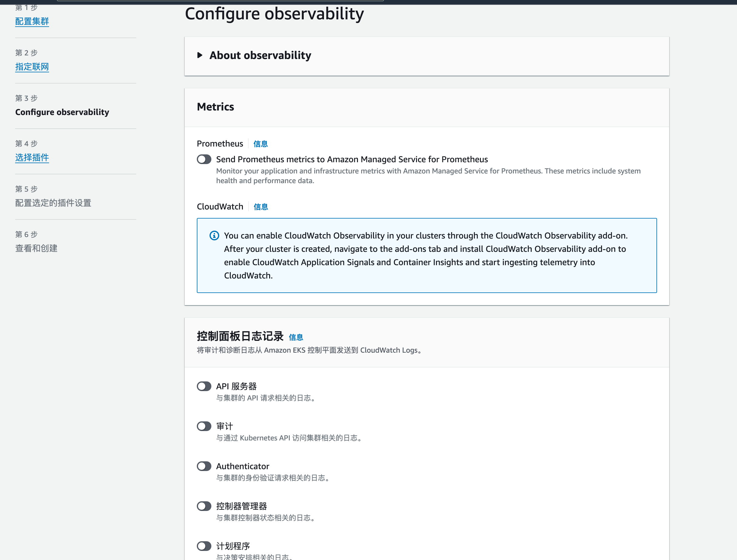The image size is (737, 560).
Task: Open 控制面板日志记录 信息 link
Action: click(296, 337)
